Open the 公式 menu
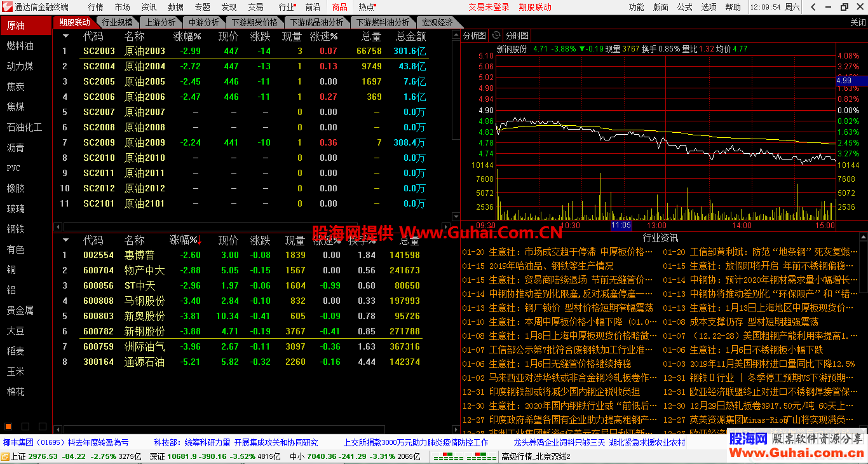 tap(684, 7)
